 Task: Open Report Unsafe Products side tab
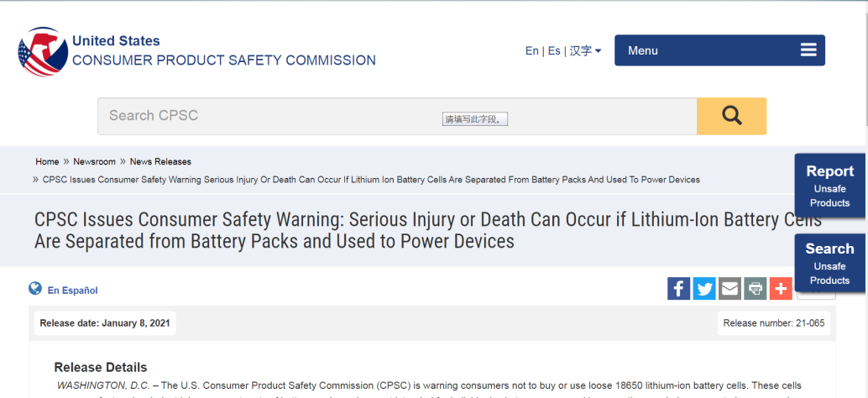[829, 186]
